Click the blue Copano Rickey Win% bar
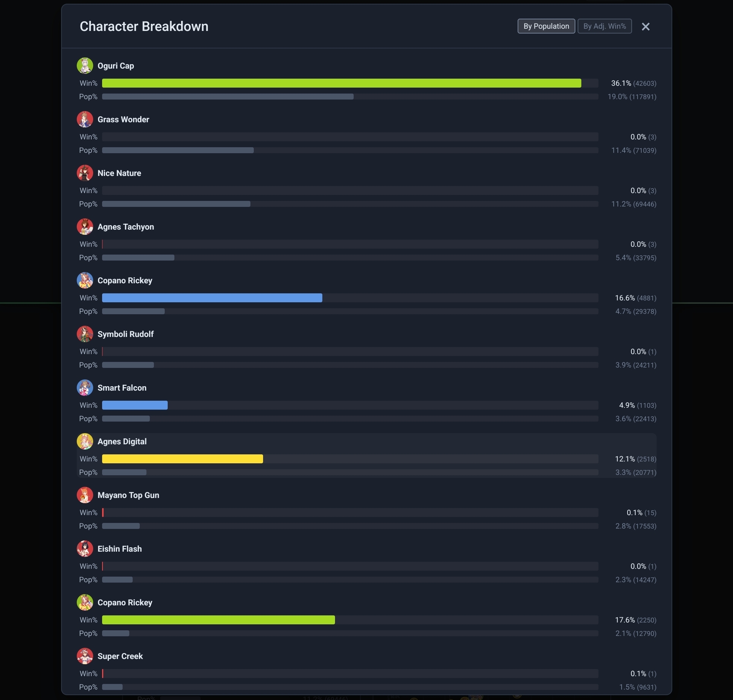 point(212,298)
